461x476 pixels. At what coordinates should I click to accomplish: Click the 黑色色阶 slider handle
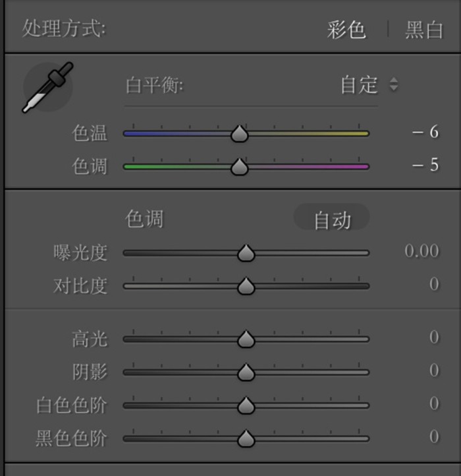[x=246, y=438]
